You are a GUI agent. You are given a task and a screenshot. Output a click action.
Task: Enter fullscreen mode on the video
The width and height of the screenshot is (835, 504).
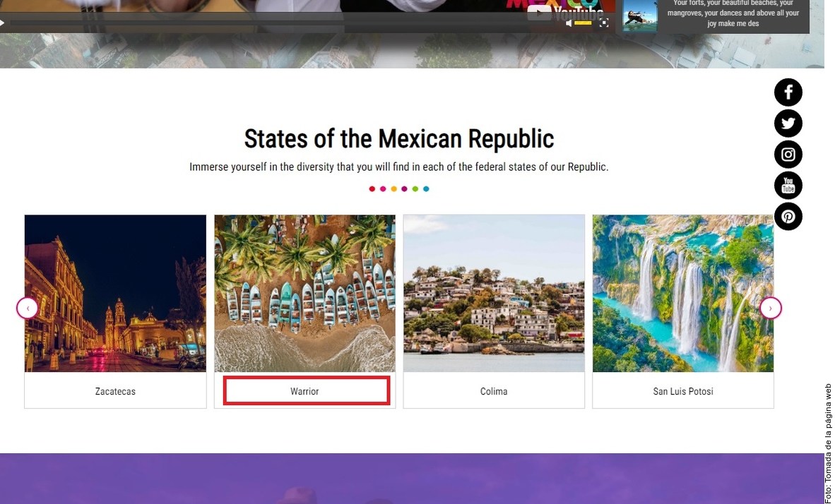(x=604, y=23)
